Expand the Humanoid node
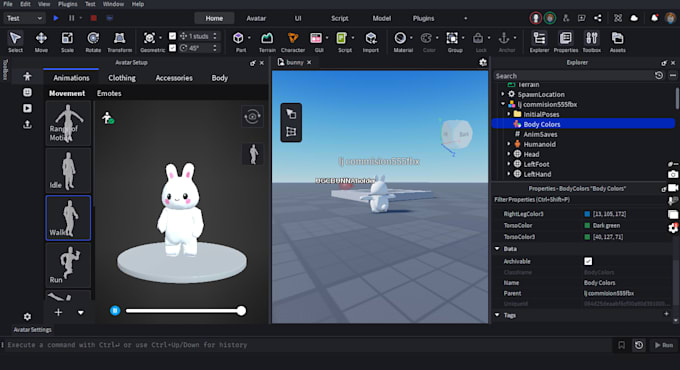 coord(509,144)
